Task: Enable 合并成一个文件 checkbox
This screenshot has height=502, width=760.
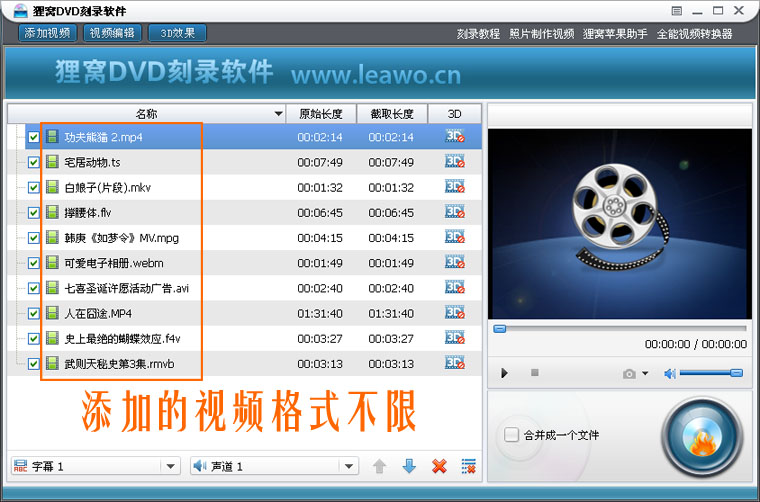Action: click(x=511, y=434)
